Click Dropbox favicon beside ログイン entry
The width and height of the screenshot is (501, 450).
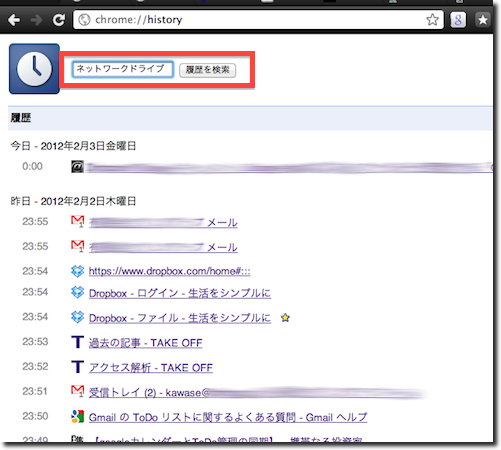(77, 292)
